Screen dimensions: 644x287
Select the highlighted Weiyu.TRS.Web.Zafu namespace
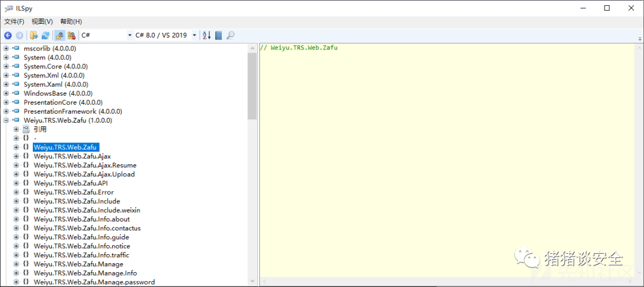click(66, 147)
